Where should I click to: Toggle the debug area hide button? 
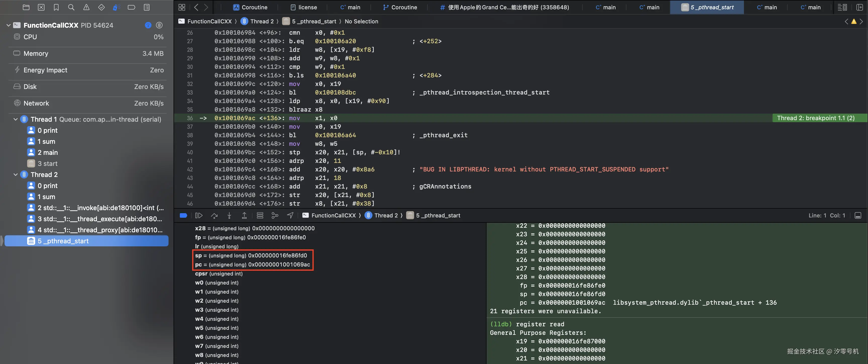[858, 215]
